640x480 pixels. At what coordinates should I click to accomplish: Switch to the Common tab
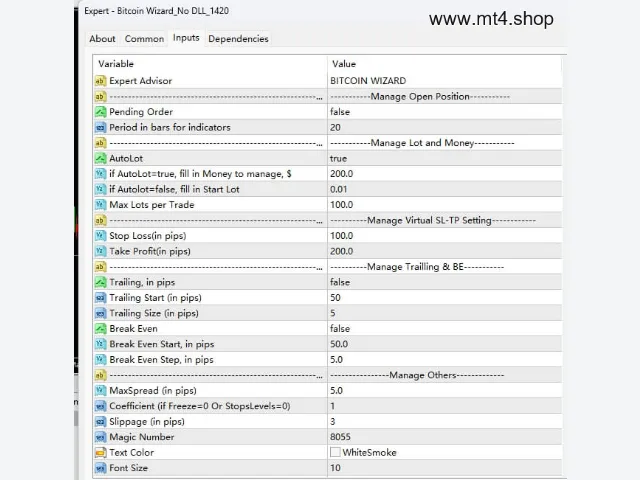pyautogui.click(x=144, y=39)
